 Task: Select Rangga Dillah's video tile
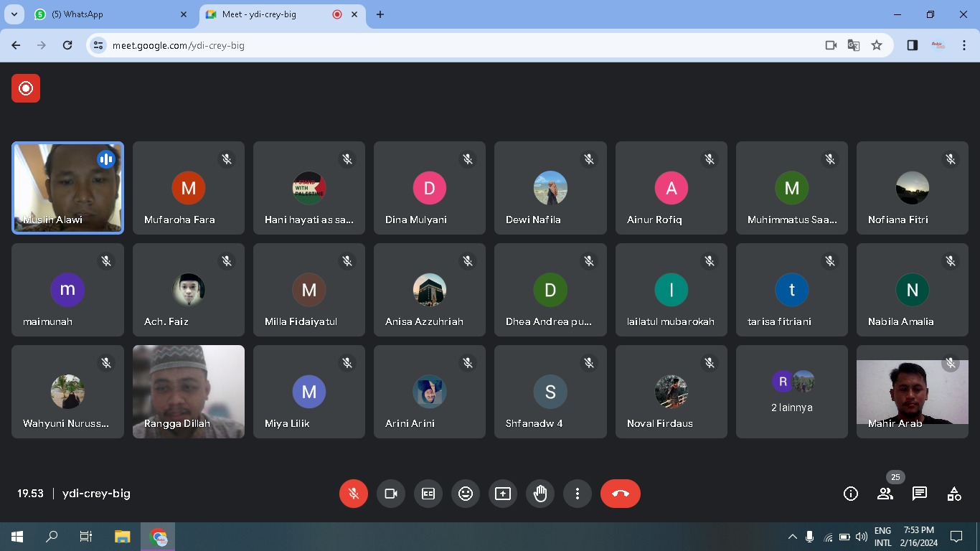click(x=189, y=392)
